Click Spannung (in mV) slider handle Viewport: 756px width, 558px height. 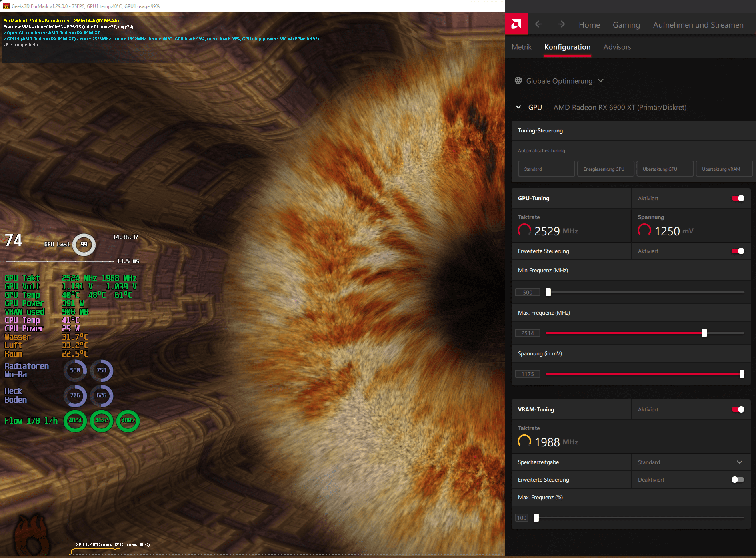(x=742, y=374)
